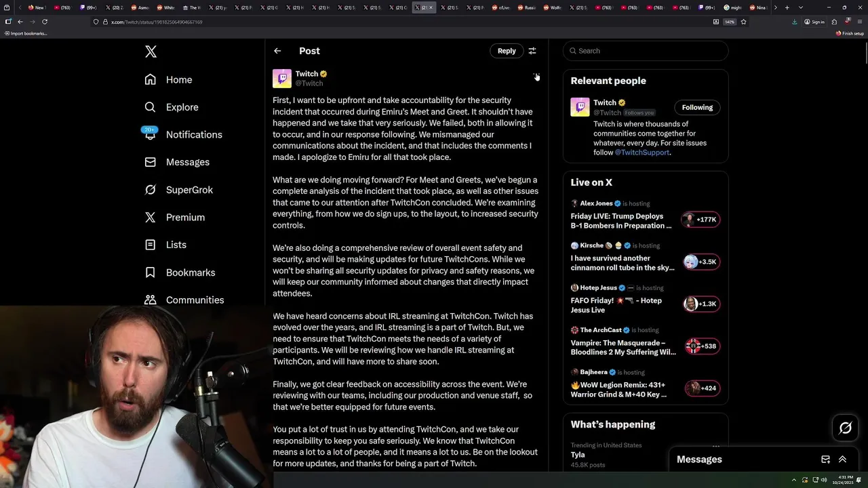
Task: Click the Twitch avatar in Relevant people
Action: click(x=580, y=107)
